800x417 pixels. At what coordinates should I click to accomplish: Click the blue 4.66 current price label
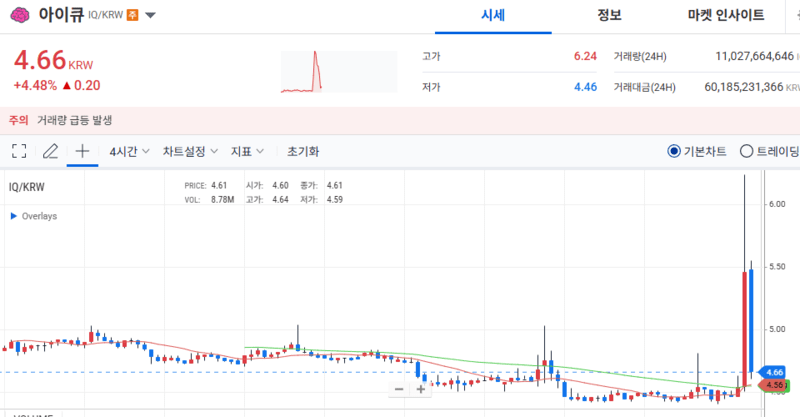pos(773,372)
